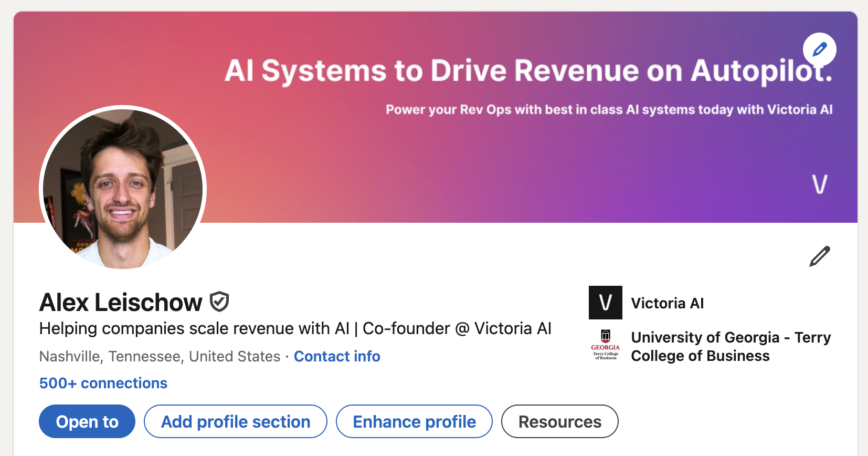The image size is (868, 456).
Task: Open the profile photo of Alex Leischow
Action: (x=123, y=189)
